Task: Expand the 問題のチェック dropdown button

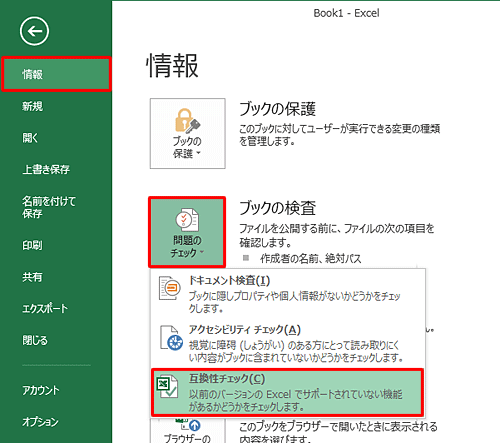Action: [187, 232]
